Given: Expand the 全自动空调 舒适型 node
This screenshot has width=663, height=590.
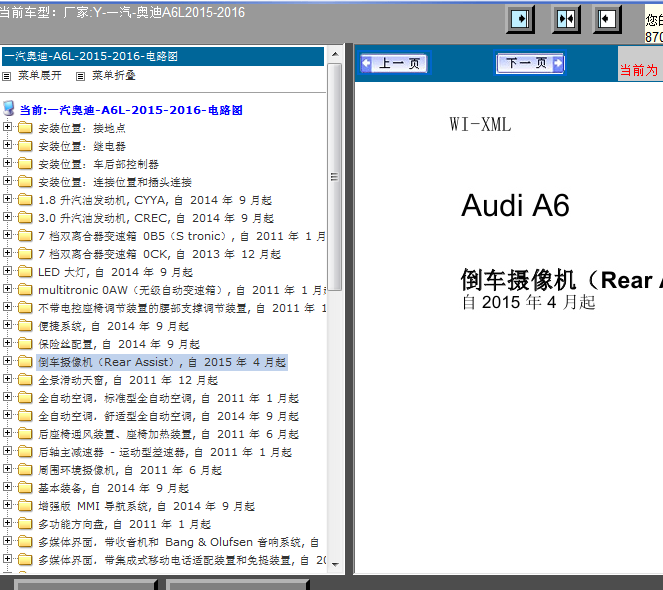Looking at the screenshot, I should [x=7, y=414].
